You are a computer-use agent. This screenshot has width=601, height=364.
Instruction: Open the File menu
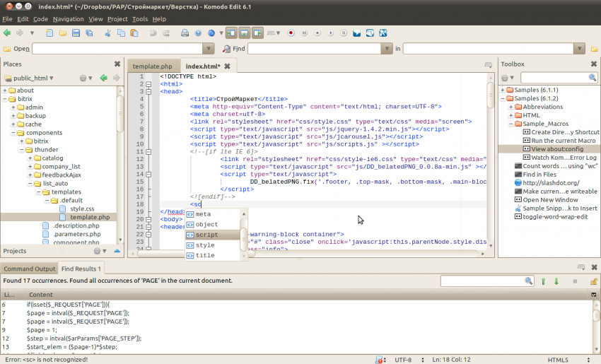(7, 19)
